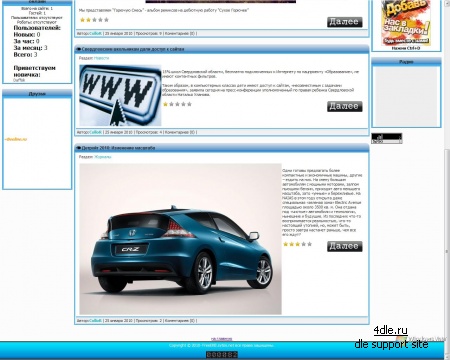The image size is (450, 360).
Task: Open the Свердловским школьникам article title
Action: [133, 49]
